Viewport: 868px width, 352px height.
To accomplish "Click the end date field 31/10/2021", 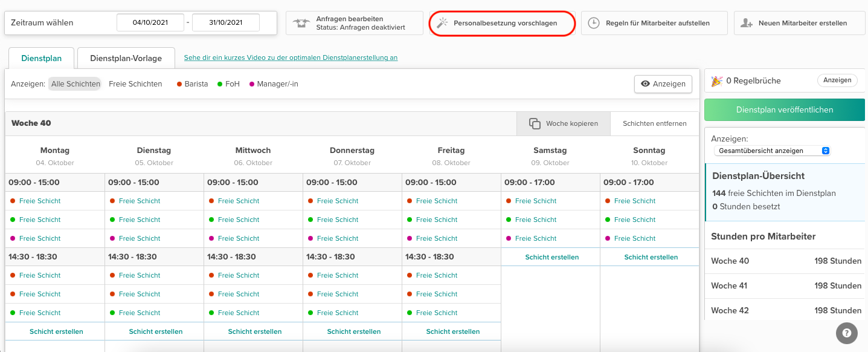I will [x=226, y=23].
